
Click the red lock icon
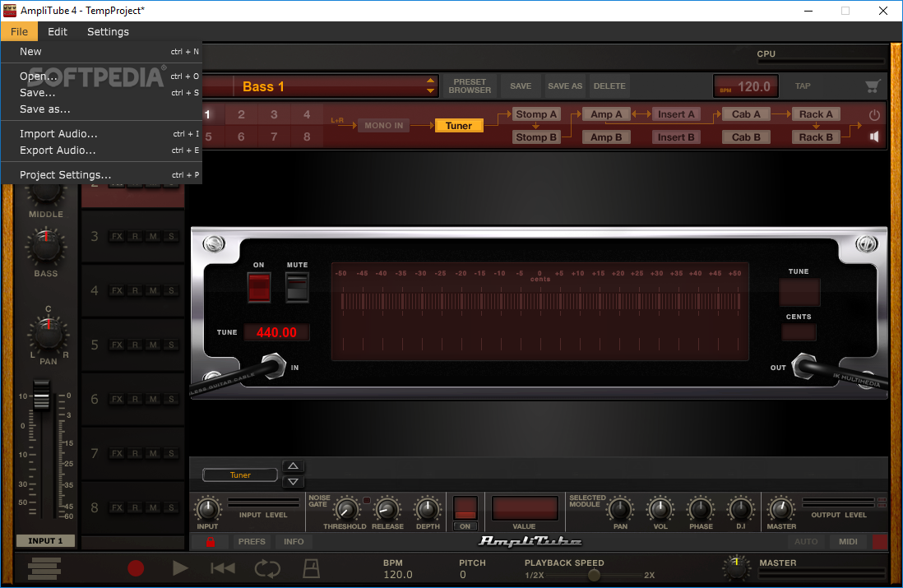click(211, 541)
